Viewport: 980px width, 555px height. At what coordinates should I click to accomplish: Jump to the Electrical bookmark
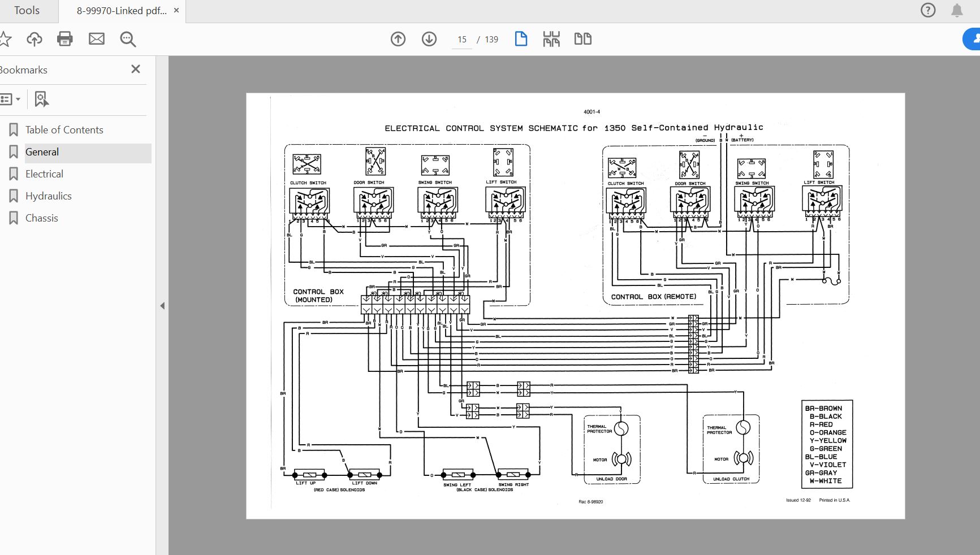[44, 174]
